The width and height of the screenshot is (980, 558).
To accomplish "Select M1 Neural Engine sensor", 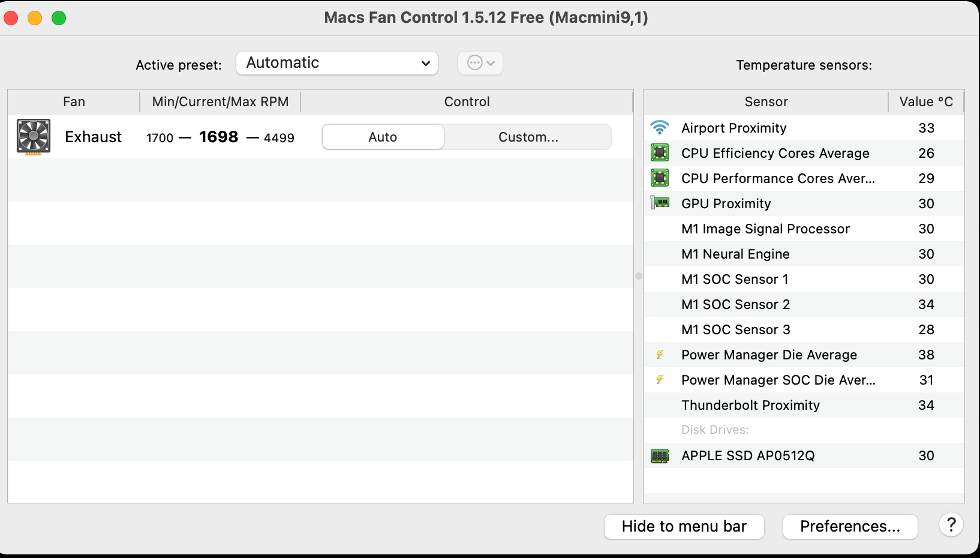I will (x=804, y=254).
